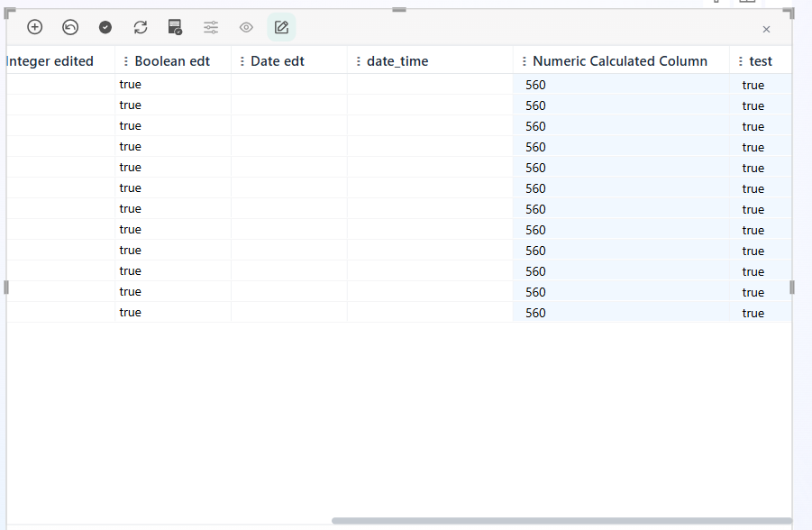Click the undo circular arrow icon
812x530 pixels.
pyautogui.click(x=70, y=27)
